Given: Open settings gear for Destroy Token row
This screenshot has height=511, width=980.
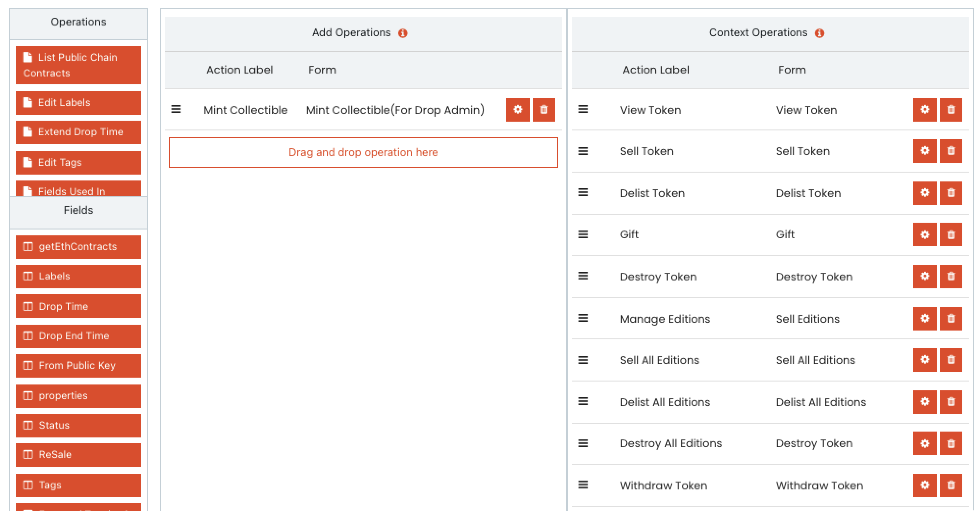Looking at the screenshot, I should [924, 276].
